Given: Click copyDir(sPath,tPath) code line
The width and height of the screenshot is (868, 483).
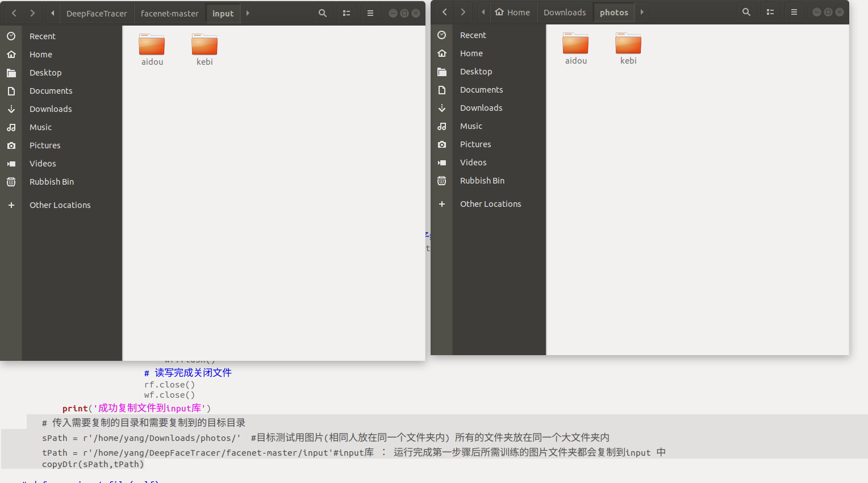Looking at the screenshot, I should click(93, 464).
